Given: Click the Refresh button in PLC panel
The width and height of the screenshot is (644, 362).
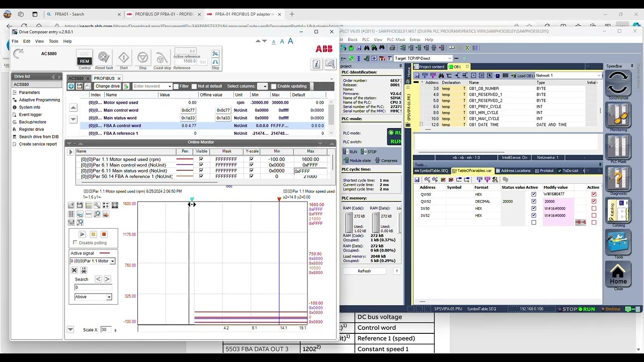Looking at the screenshot, I should pyautogui.click(x=364, y=271).
